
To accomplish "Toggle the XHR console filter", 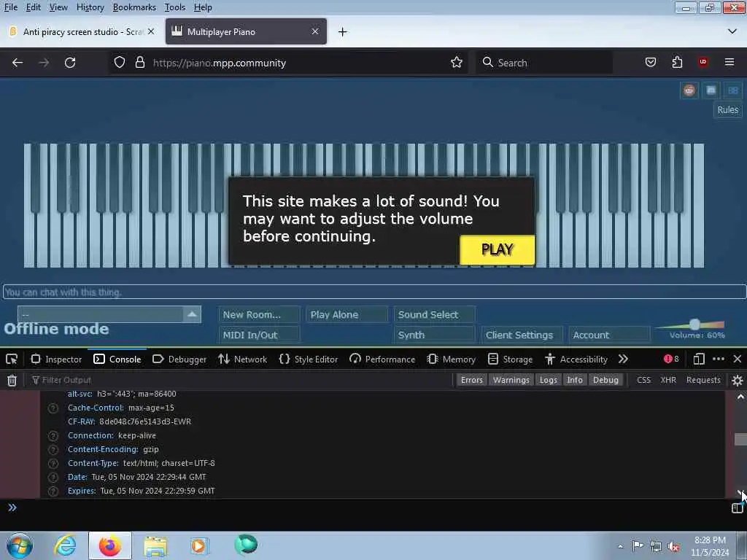I will pyautogui.click(x=668, y=380).
